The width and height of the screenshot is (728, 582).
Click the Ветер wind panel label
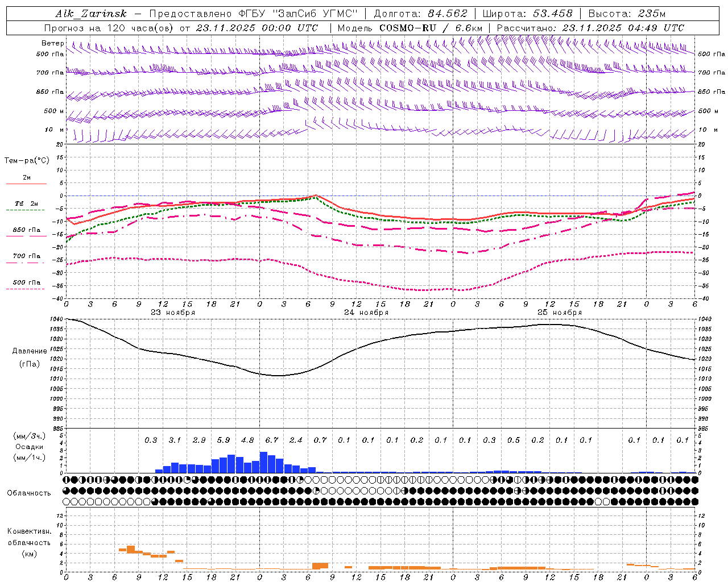click(53, 43)
